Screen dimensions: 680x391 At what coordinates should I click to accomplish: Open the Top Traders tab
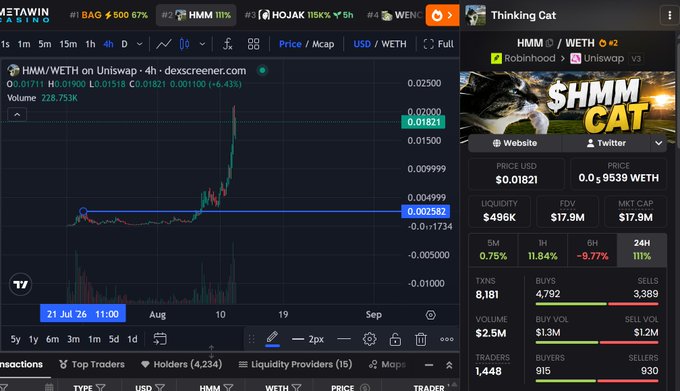click(x=92, y=364)
